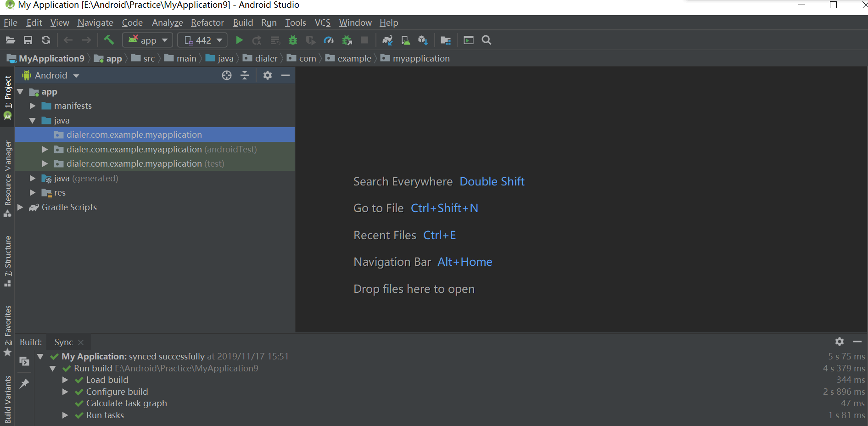Open Project tool window settings gear
868x426 pixels.
pyautogui.click(x=268, y=75)
